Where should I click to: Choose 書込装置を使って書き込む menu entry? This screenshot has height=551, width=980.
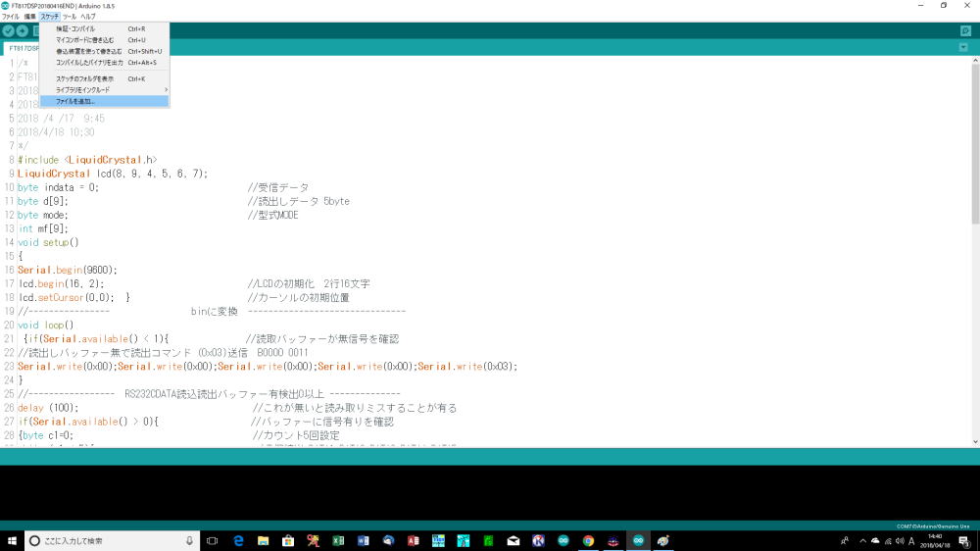point(105,51)
